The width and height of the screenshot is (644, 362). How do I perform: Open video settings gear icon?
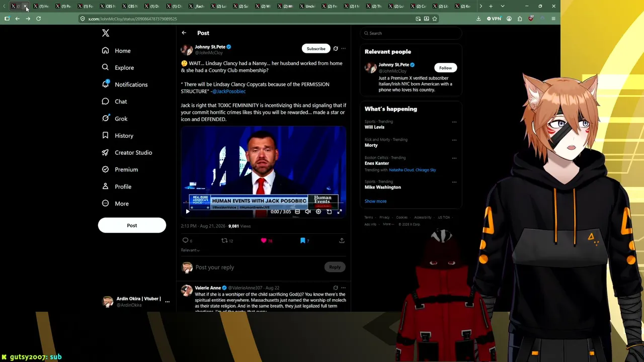(x=318, y=212)
